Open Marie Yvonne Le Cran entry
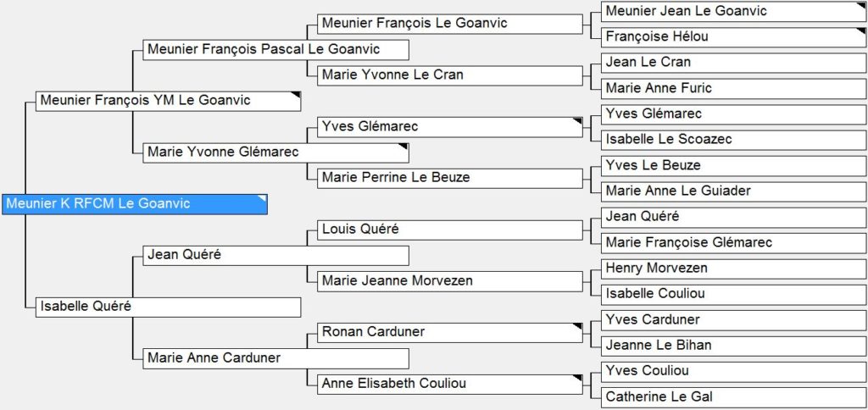This screenshot has width=868, height=410. tap(450, 75)
